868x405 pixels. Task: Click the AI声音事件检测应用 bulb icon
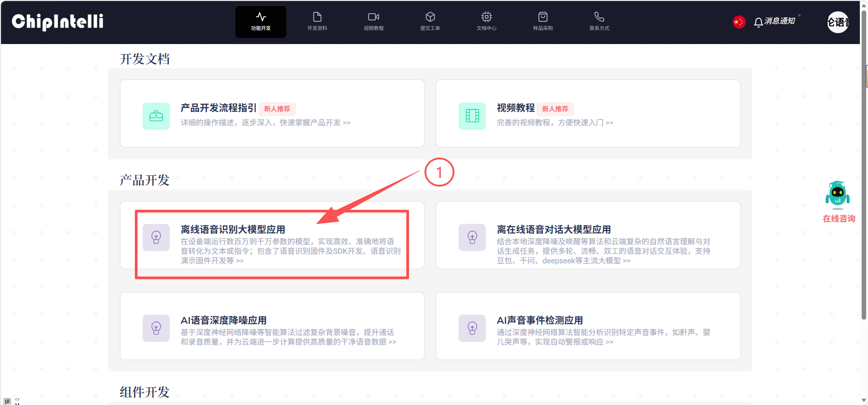point(472,328)
